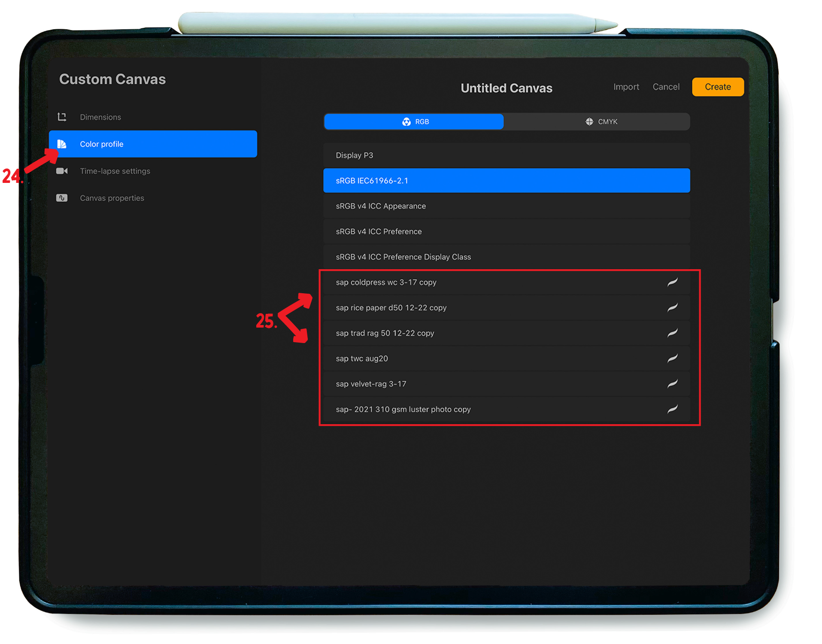The width and height of the screenshot is (822, 644).
Task: Click Procreate icon on sap- 2021 luster row
Action: (x=672, y=409)
